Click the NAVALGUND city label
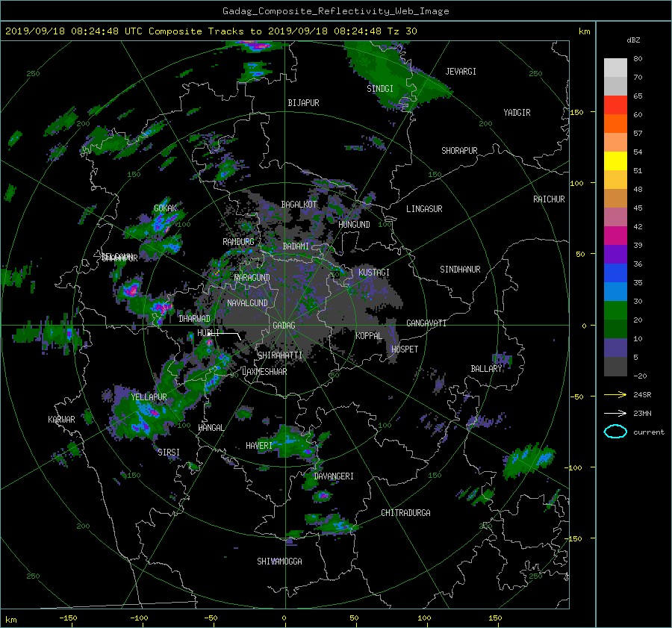Screen dimensions: 672x628 (247, 303)
